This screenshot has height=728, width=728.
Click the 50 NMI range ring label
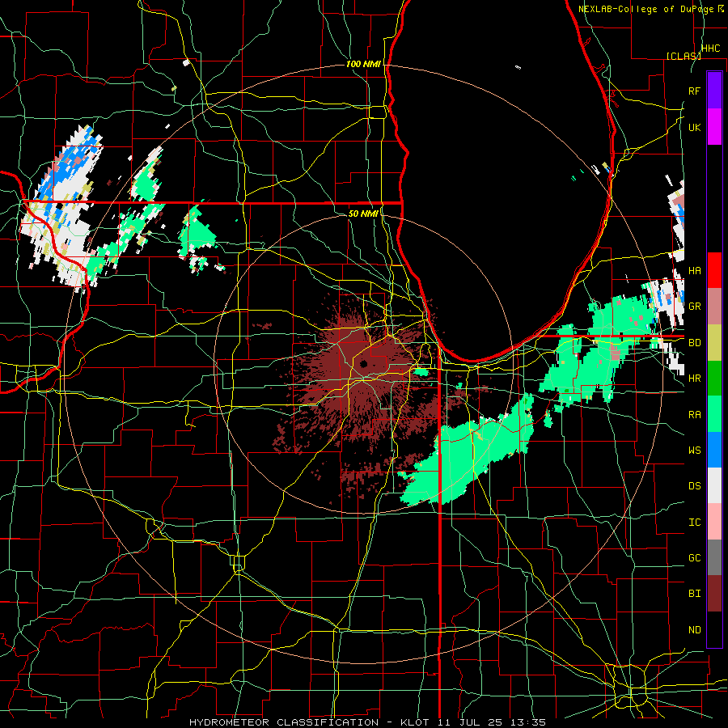363,214
